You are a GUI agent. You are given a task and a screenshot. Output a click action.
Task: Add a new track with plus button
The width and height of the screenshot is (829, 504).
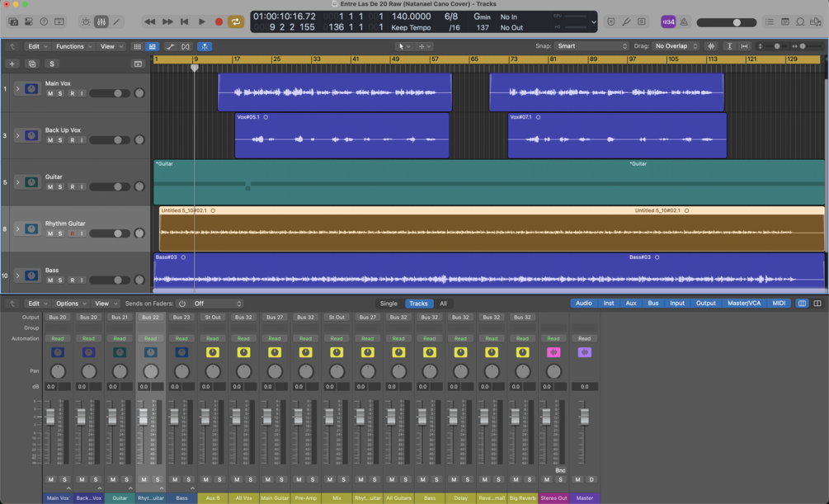point(12,64)
